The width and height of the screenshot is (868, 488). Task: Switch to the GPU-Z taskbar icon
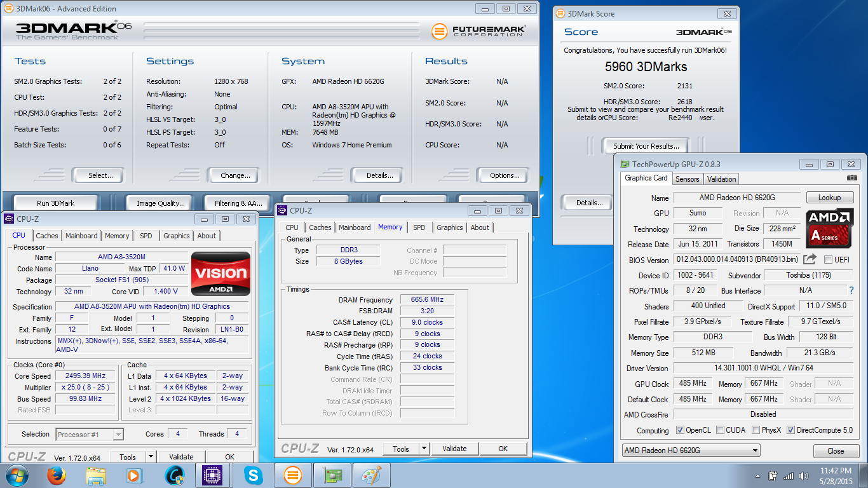click(332, 475)
